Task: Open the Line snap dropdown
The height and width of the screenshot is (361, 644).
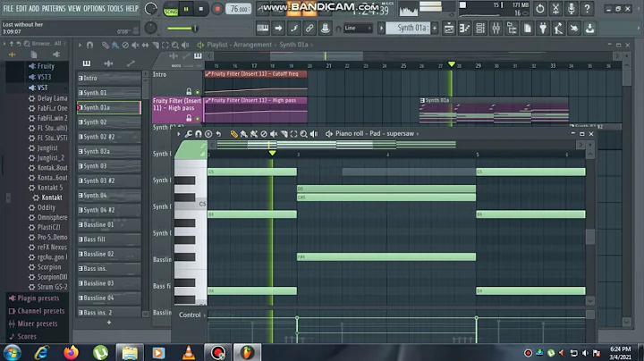Action: [x=358, y=29]
